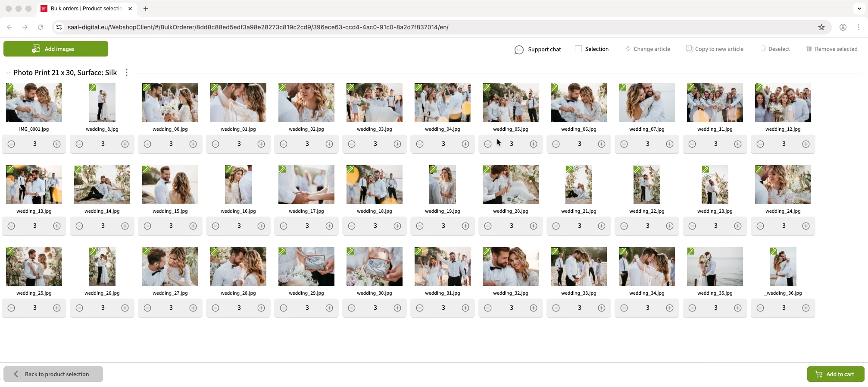The height and width of the screenshot is (387, 868).
Task: Click the edit icon on wedding_24.jpg thumbnail
Action: pyautogui.click(x=759, y=170)
